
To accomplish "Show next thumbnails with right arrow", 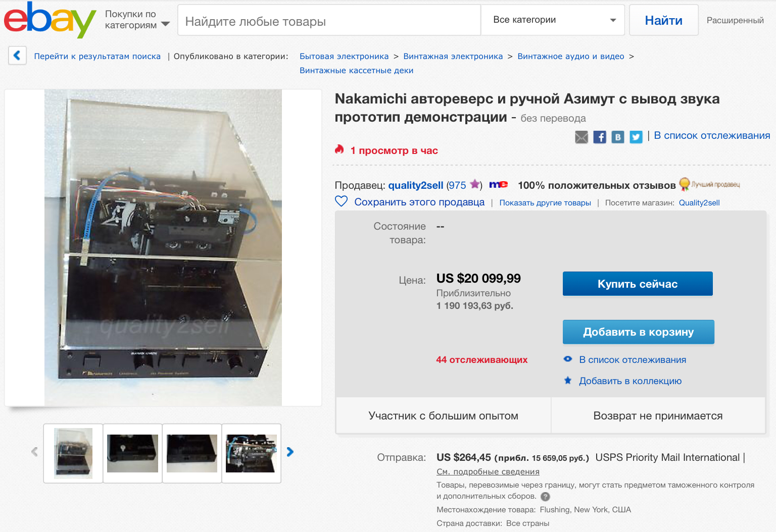I will click(x=290, y=452).
